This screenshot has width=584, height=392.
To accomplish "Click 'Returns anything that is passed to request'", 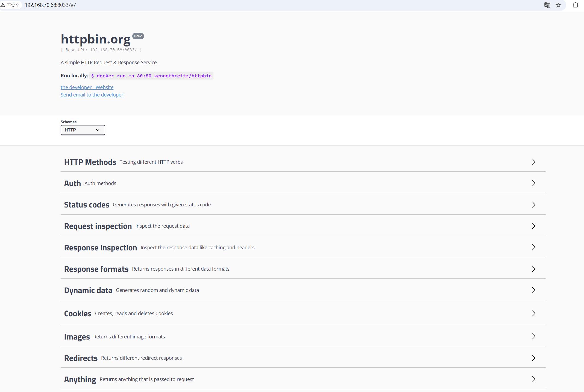I will point(147,379).
